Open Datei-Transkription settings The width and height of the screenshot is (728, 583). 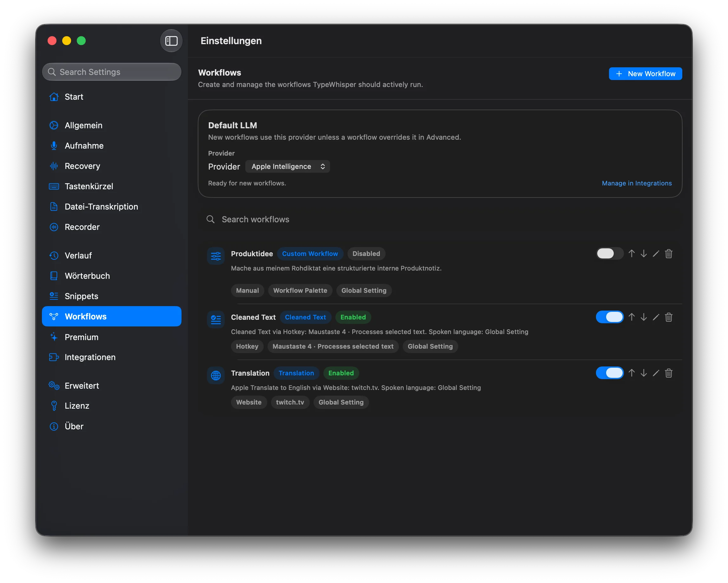tap(111, 207)
